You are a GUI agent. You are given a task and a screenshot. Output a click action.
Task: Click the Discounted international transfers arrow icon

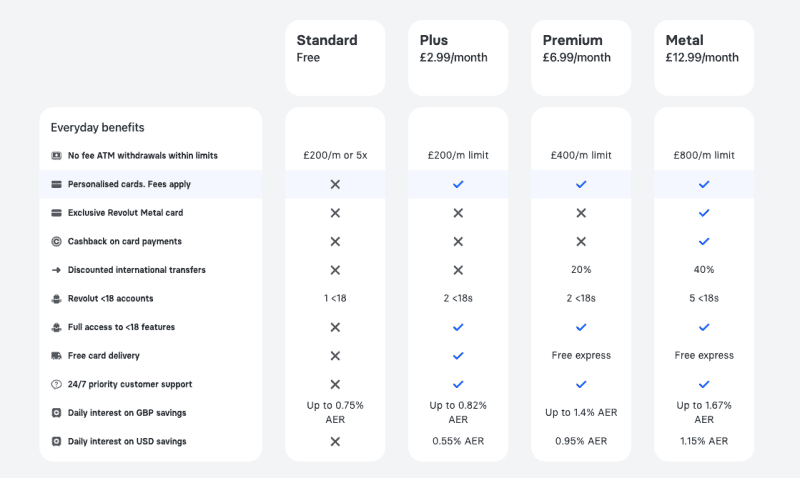pyautogui.click(x=57, y=270)
